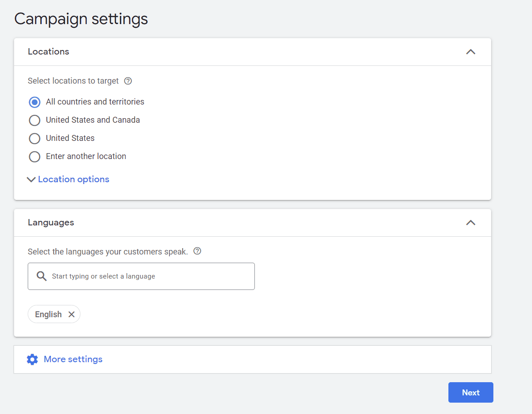Click the magnifier icon in language field
532x414 pixels.
[x=41, y=276]
